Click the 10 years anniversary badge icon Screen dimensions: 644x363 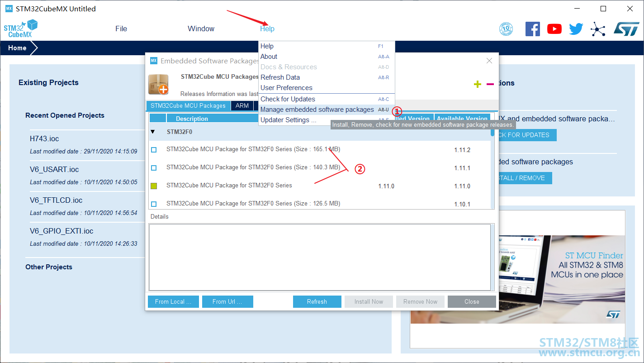(x=506, y=29)
